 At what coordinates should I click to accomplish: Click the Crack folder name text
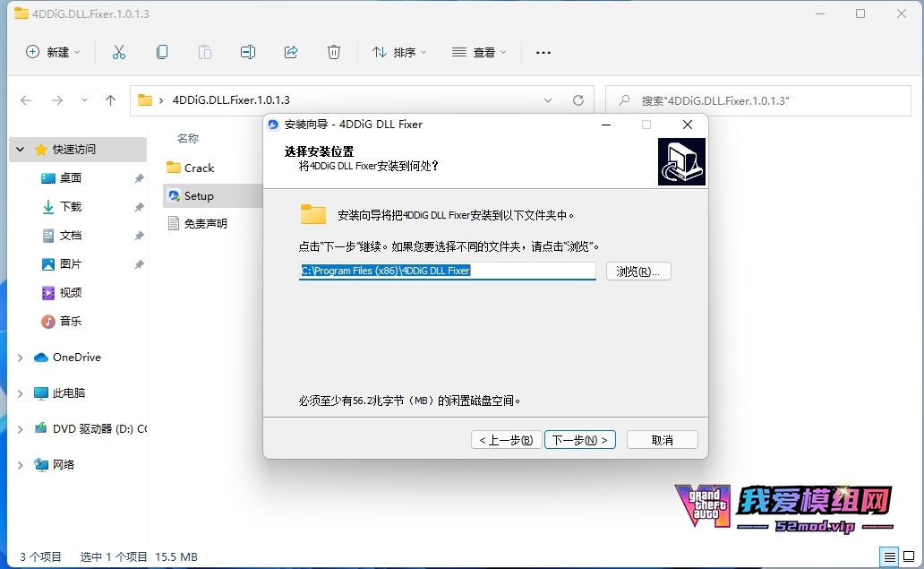[199, 168]
